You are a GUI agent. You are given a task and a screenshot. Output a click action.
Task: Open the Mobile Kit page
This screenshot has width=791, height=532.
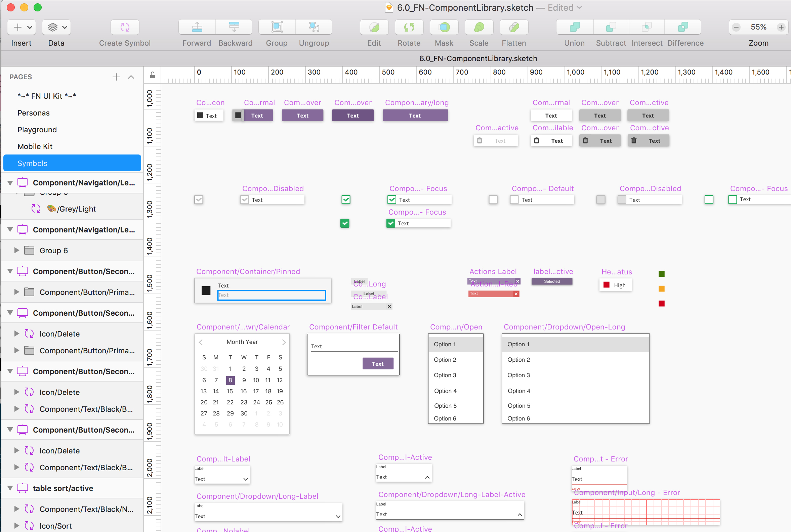[x=35, y=146]
